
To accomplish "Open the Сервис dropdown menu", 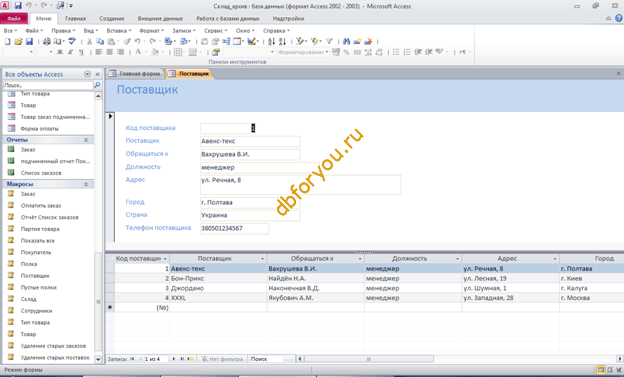I will click(215, 31).
